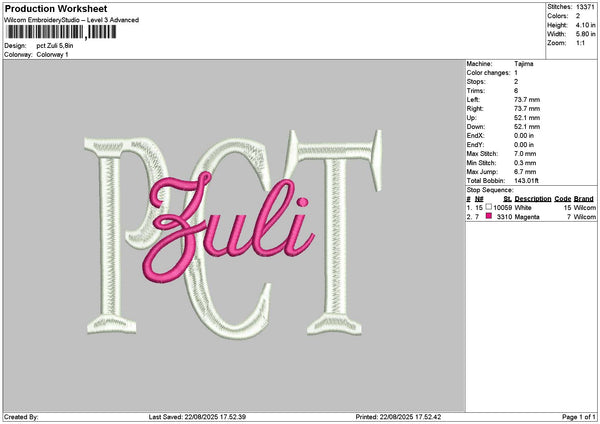
Task: Click the Left 73.7 mm value
Action: point(527,99)
